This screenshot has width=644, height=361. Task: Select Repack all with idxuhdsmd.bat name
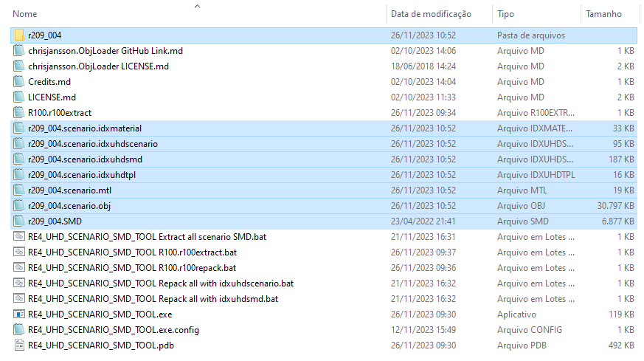click(x=153, y=299)
